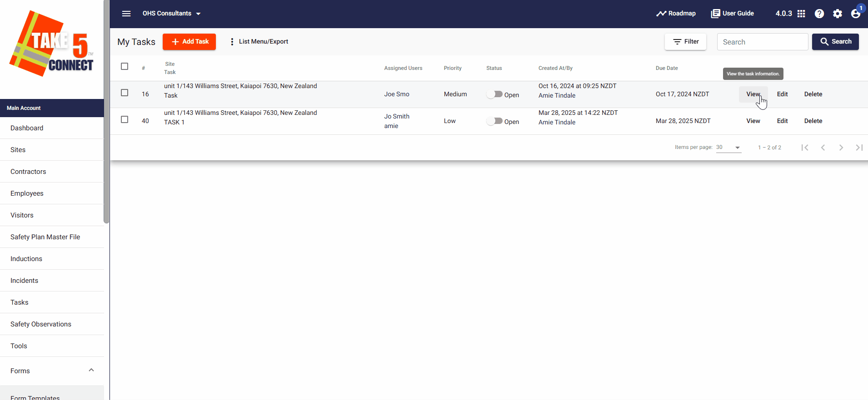This screenshot has width=868, height=400.
Task: Click the dark Search button
Action: (x=835, y=42)
